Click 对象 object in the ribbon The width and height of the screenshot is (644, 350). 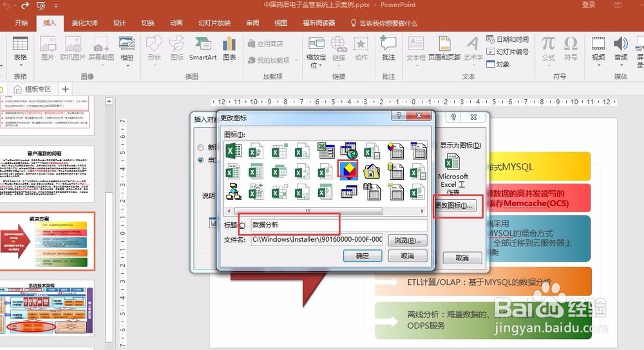[498, 64]
